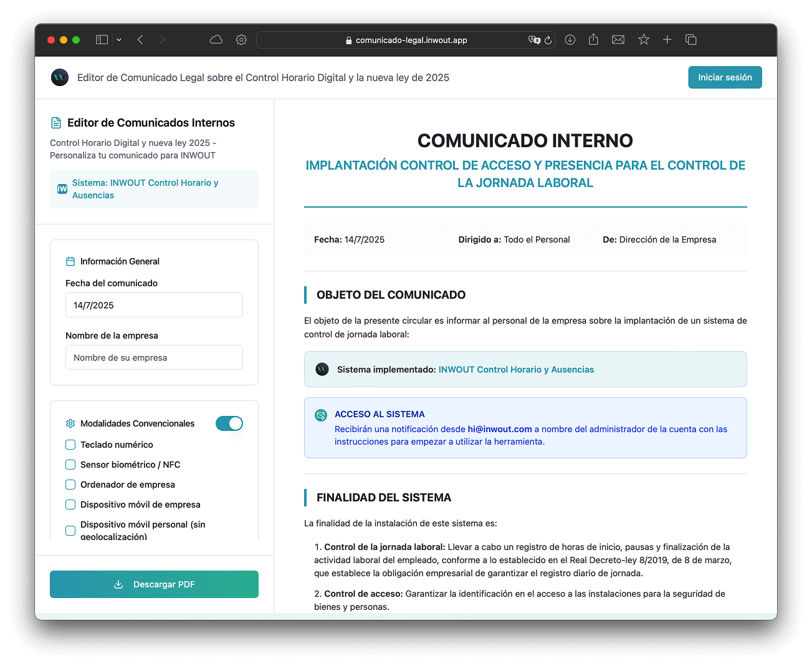Image resolution: width=812 pixels, height=666 pixels.
Task: Check the Teclado numérico checkbox
Action: tap(70, 445)
